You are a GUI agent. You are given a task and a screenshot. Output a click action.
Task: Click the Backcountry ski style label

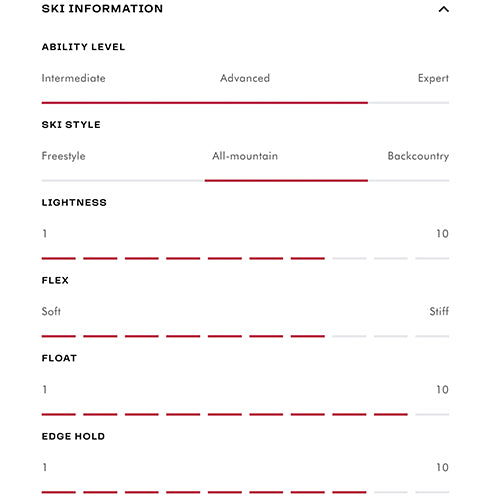pos(418,156)
